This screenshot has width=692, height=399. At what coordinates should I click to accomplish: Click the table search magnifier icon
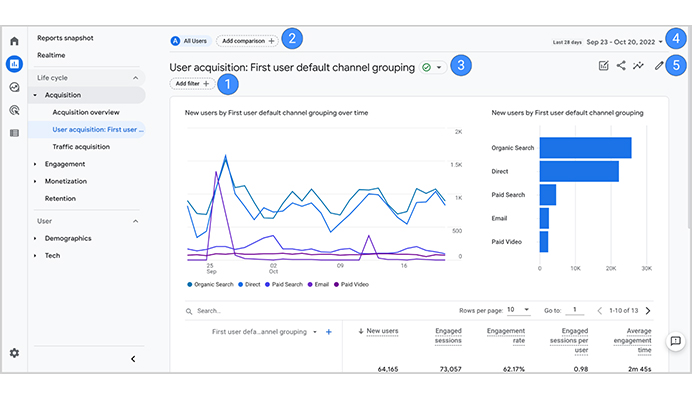(189, 311)
